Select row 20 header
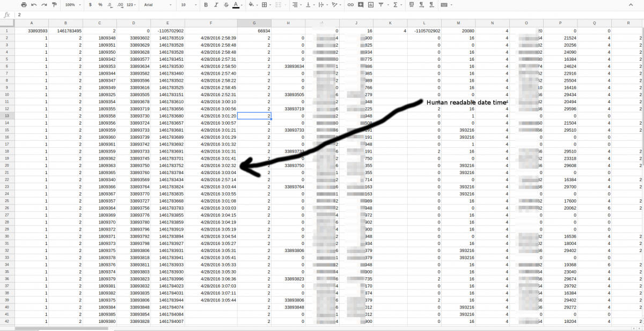 click(x=6, y=165)
